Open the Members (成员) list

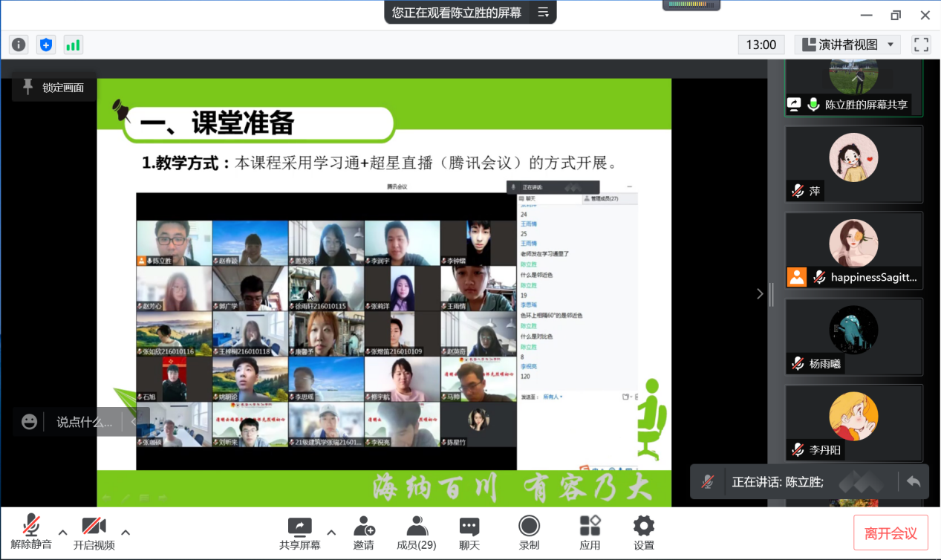pyautogui.click(x=416, y=533)
